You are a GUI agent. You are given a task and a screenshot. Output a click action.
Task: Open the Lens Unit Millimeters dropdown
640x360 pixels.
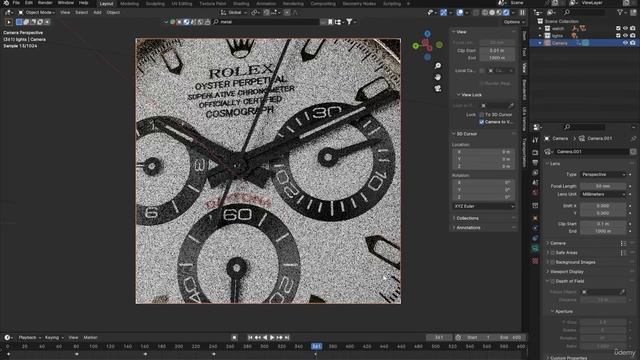pyautogui.click(x=603, y=194)
